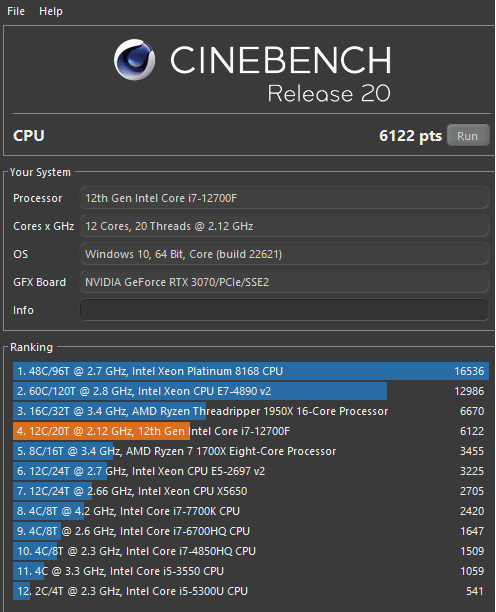Select the GFX Board field with RTX 3070
Viewport: 496px width, 612px height.
[x=284, y=282]
